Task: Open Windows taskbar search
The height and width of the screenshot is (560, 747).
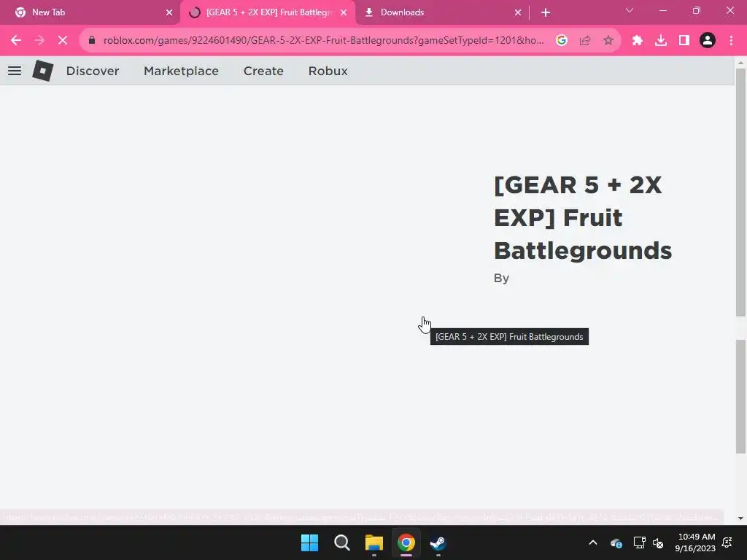Action: [x=341, y=542]
